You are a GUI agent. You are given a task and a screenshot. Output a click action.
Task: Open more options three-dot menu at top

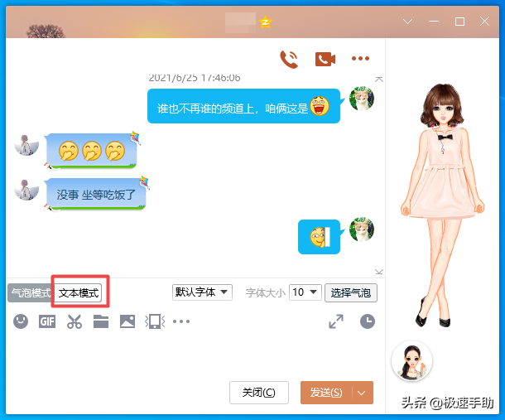360,59
